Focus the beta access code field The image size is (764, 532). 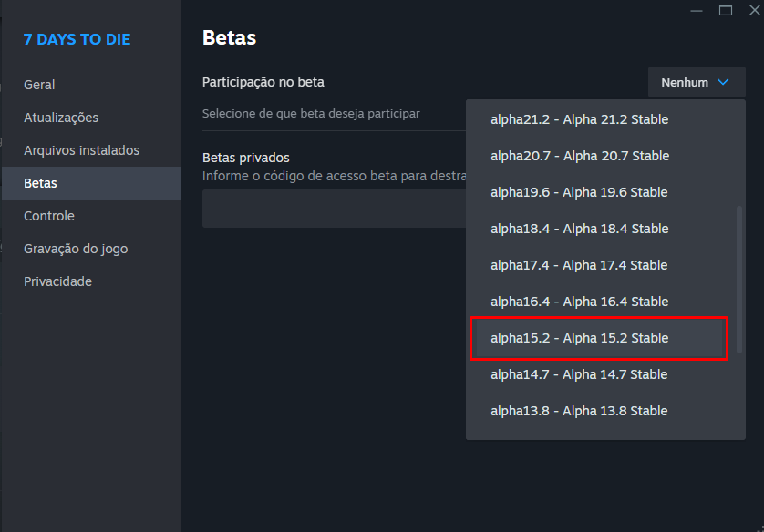pos(335,209)
